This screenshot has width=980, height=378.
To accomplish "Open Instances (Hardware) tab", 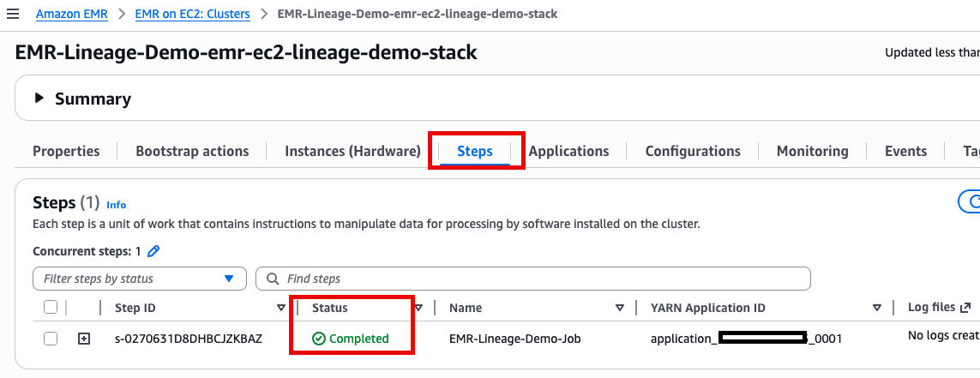I will point(352,151).
